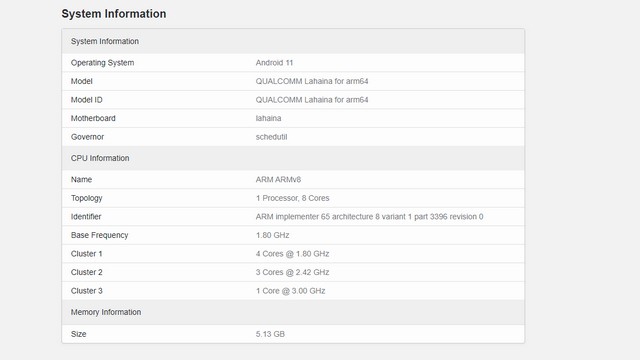640x360 pixels.
Task: Click the 'Model' row label
Action: 82,81
